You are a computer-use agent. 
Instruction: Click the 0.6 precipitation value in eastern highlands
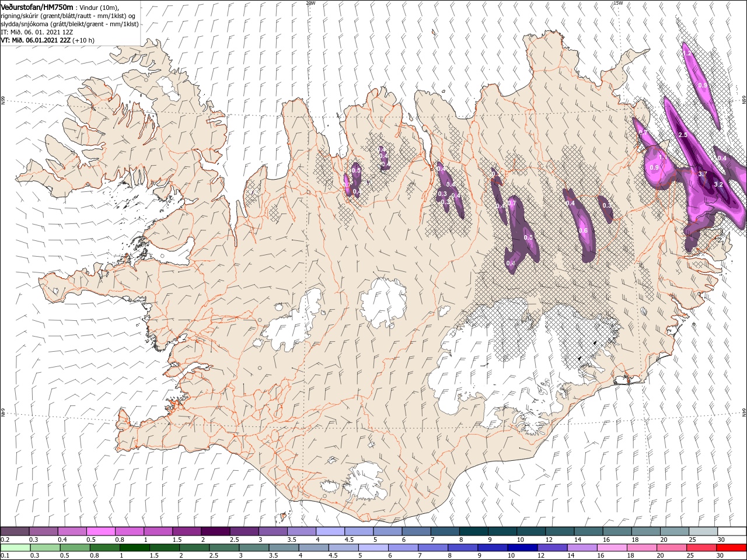tap(583, 230)
